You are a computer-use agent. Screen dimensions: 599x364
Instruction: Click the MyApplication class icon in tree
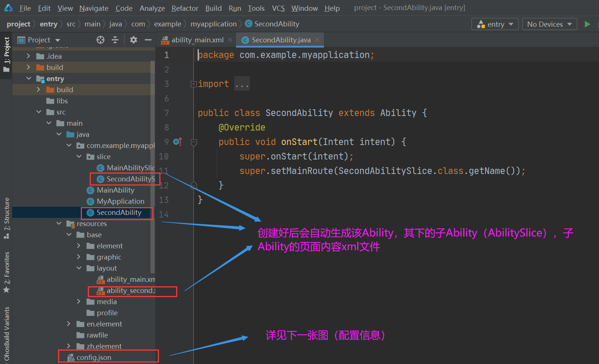point(90,202)
